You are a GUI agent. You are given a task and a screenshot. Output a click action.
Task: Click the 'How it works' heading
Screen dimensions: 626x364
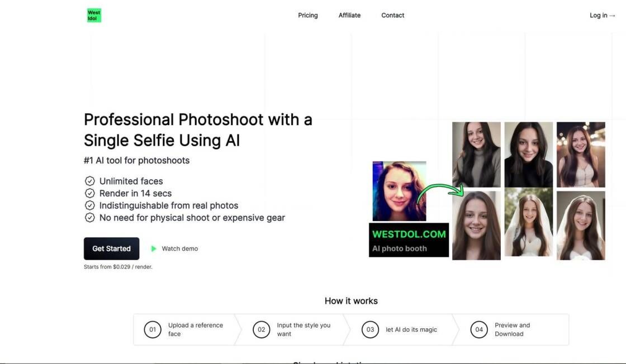pos(351,301)
